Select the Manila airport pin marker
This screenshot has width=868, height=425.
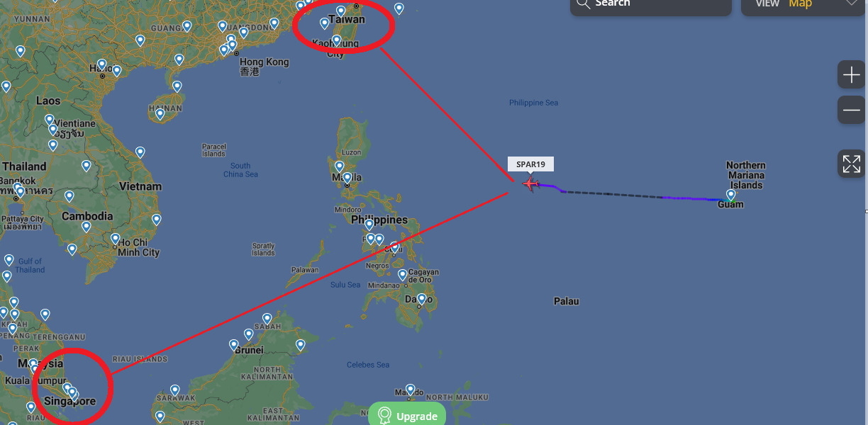347,177
